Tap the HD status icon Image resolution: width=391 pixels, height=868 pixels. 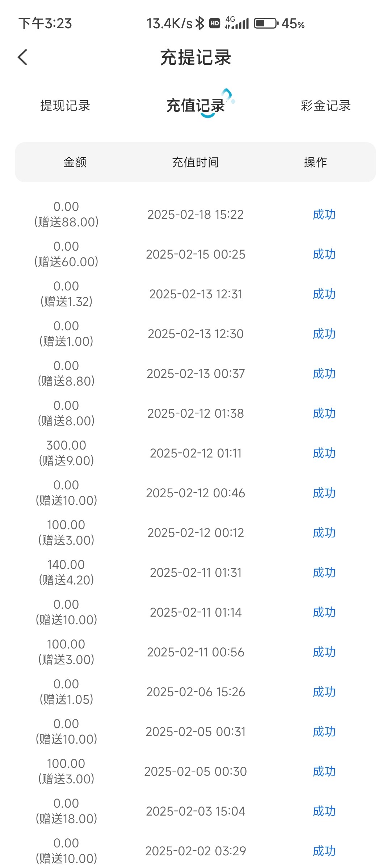215,24
